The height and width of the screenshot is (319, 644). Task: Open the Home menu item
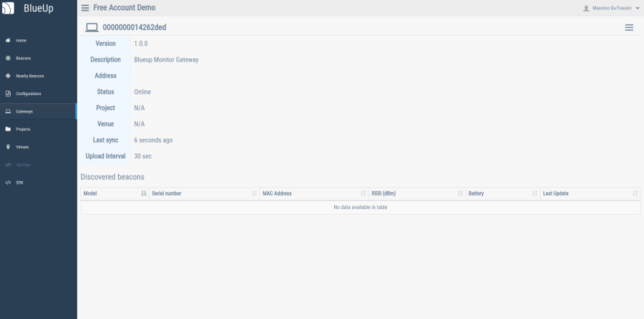point(39,40)
